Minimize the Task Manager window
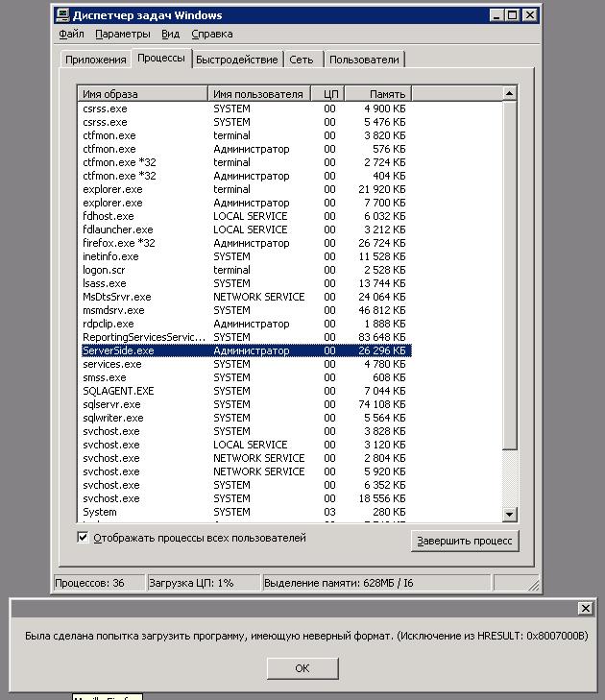 (x=496, y=15)
